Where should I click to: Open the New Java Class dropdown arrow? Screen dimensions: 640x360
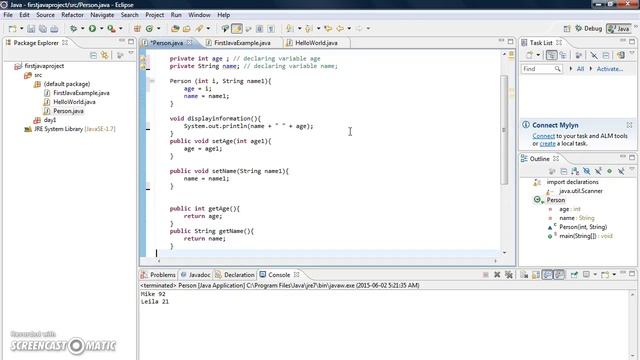[x=158, y=29]
